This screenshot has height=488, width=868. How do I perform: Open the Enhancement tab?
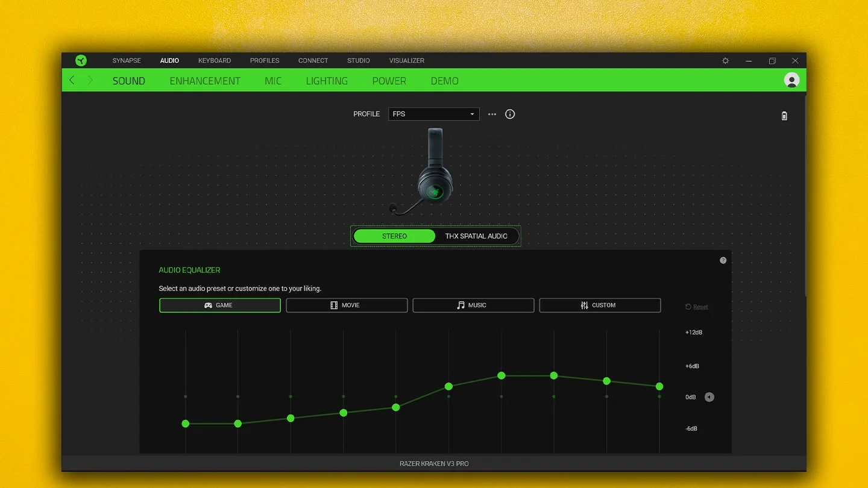pyautogui.click(x=205, y=81)
